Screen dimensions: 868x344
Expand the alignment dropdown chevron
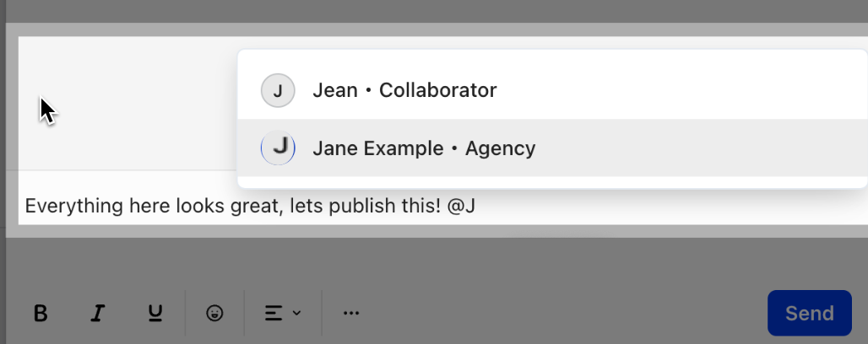point(296,313)
